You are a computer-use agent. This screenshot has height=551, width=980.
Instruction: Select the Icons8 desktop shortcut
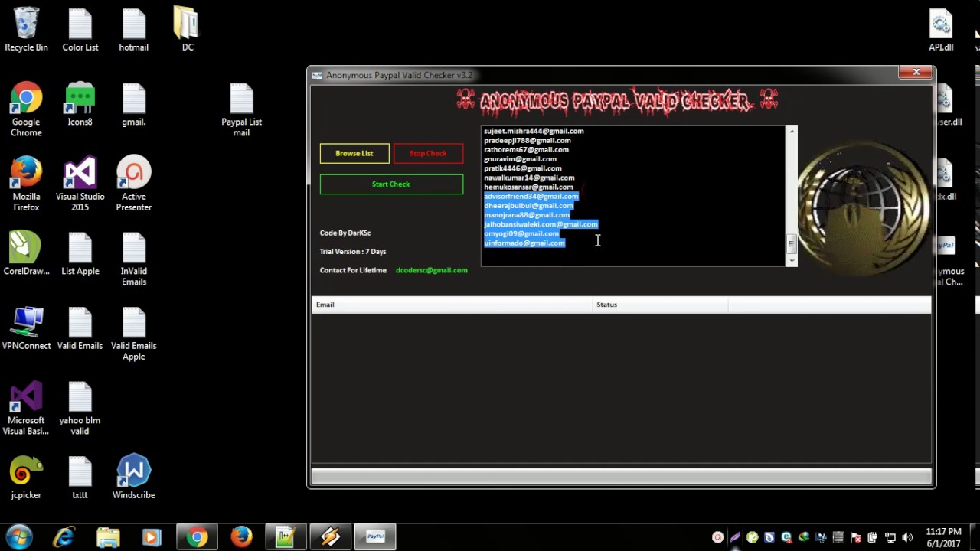coord(80,105)
